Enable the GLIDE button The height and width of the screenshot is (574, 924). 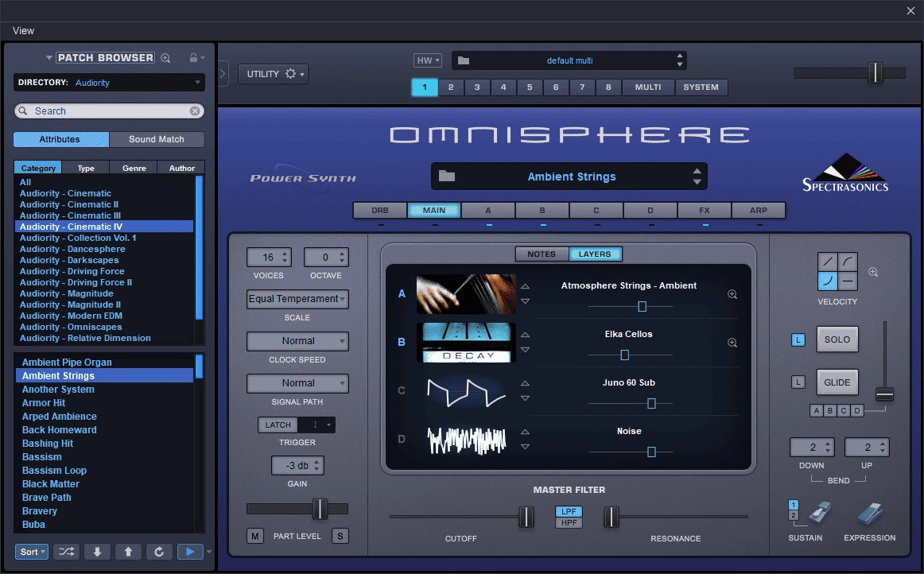click(x=837, y=382)
